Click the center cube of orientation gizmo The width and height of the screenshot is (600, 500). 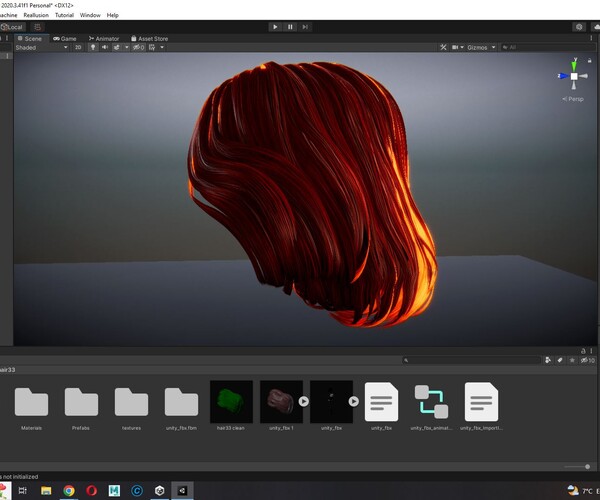coord(574,76)
